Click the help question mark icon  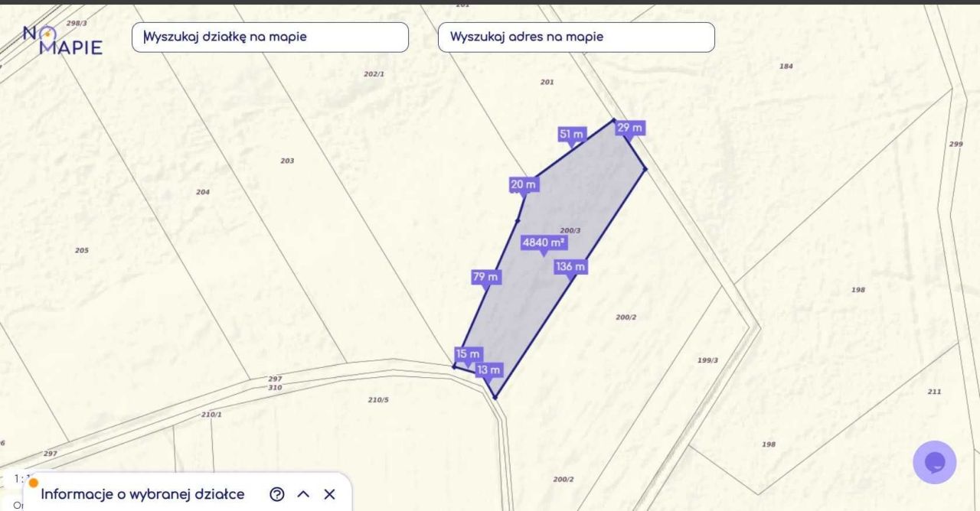(x=277, y=494)
